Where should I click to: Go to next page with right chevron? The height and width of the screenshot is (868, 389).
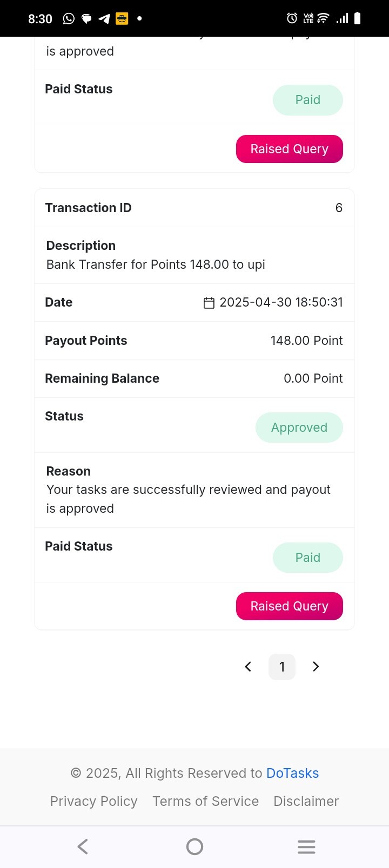pos(316,667)
